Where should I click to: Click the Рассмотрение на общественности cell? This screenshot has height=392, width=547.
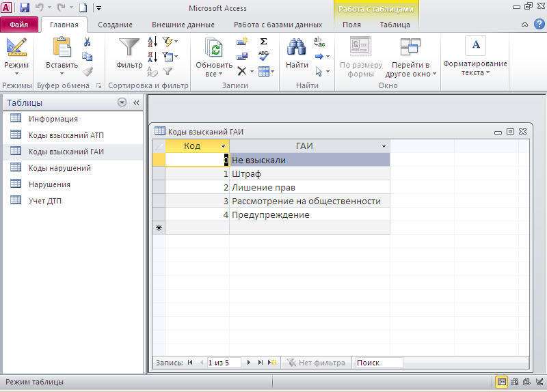coord(310,201)
